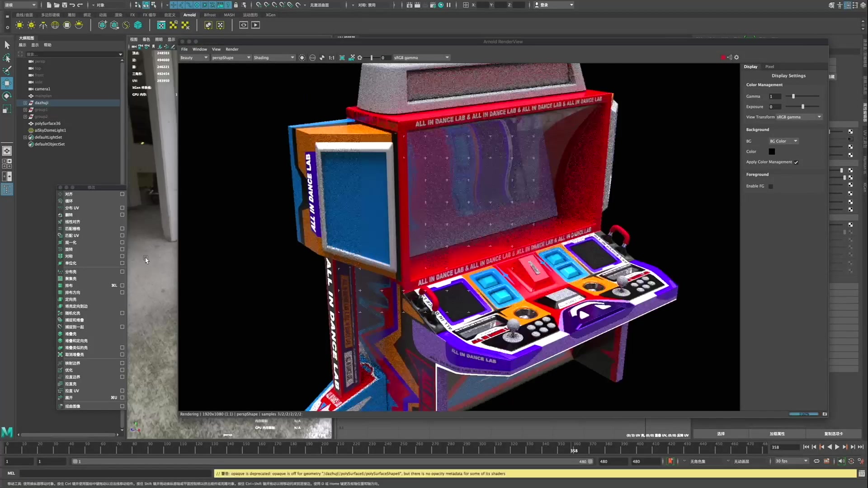Open the Beauty AOV dropdown
Screen dimensions: 868x488
click(194, 58)
